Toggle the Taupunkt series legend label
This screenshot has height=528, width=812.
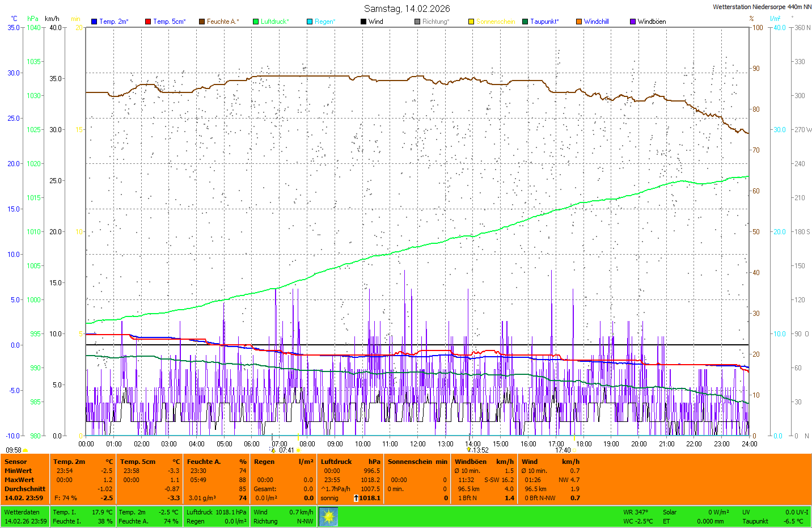[x=544, y=22]
